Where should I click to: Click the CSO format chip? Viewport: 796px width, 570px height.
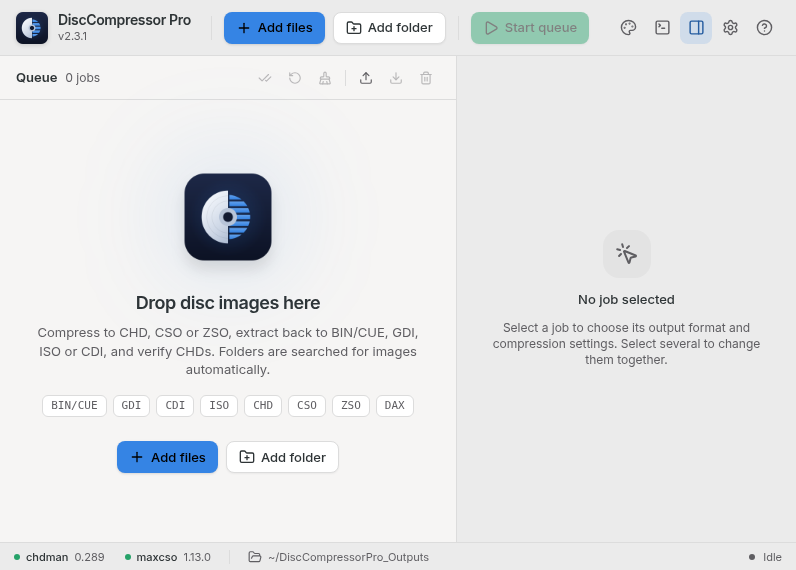pos(307,406)
